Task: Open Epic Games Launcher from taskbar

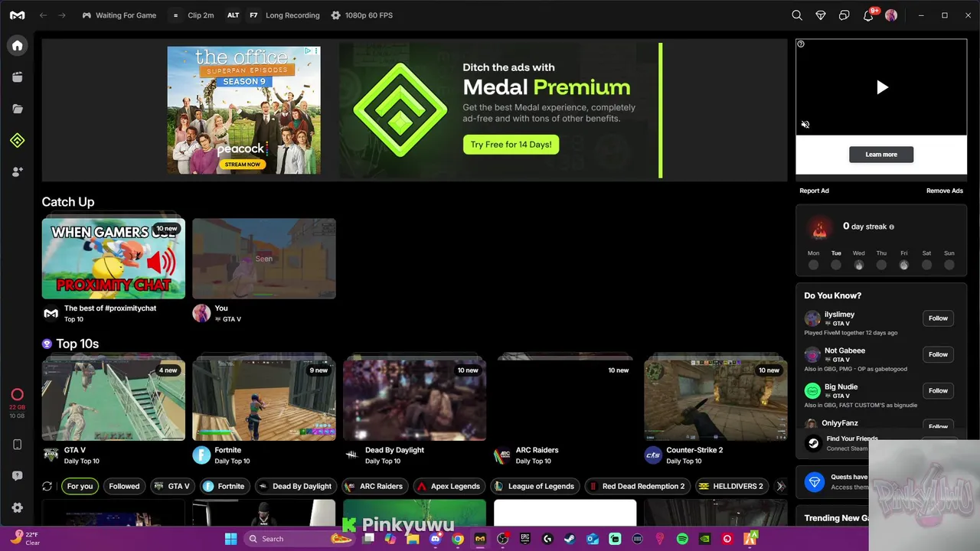Action: click(x=525, y=539)
